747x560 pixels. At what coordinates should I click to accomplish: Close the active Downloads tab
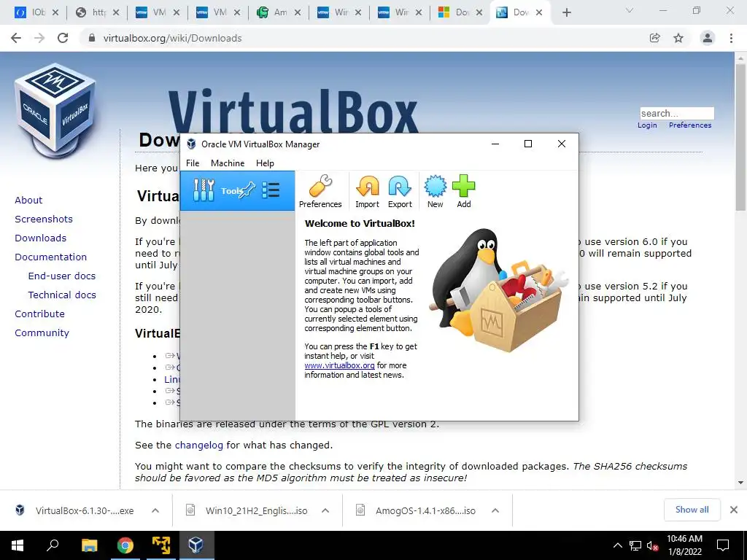click(539, 12)
